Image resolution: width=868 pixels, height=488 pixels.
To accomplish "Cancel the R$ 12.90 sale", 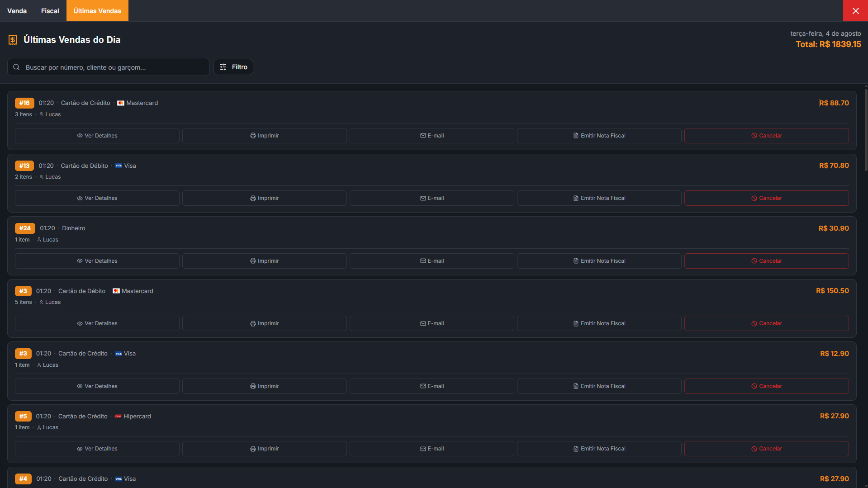I will [767, 386].
